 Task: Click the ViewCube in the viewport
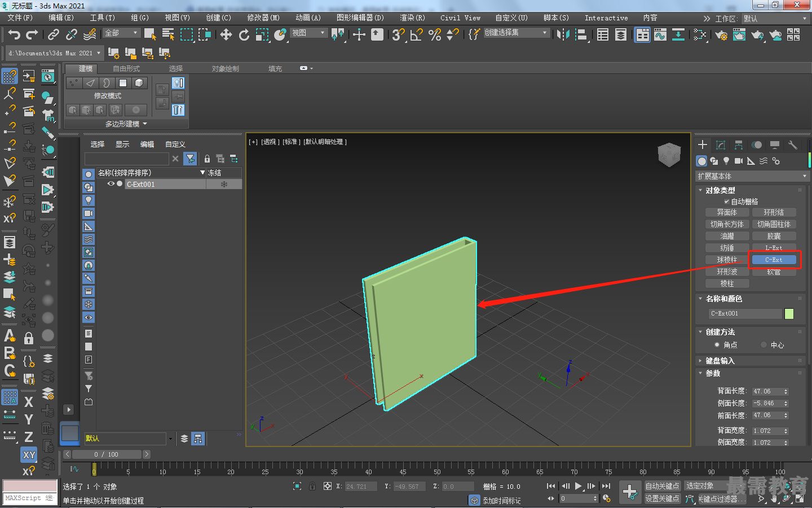669,155
